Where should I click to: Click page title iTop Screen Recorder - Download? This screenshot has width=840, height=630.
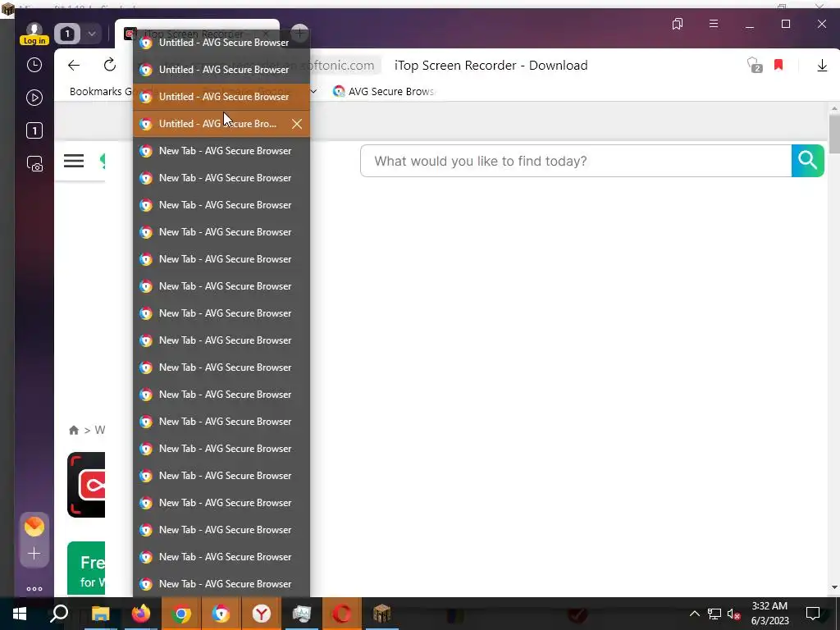pyautogui.click(x=491, y=66)
